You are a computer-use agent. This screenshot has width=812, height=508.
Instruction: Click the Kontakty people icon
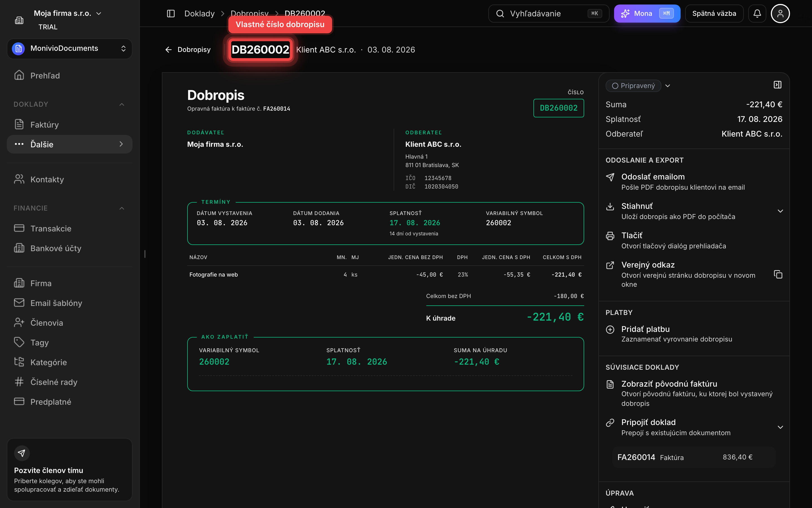click(19, 179)
